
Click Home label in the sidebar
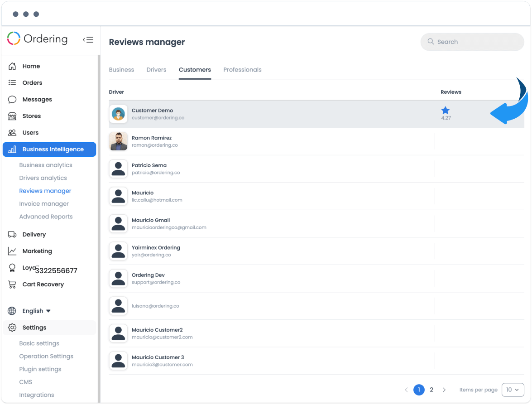[31, 66]
